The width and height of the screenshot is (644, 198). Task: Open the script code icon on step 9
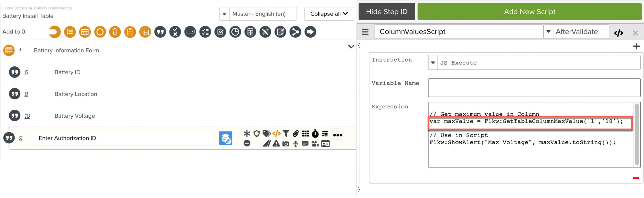[276, 133]
